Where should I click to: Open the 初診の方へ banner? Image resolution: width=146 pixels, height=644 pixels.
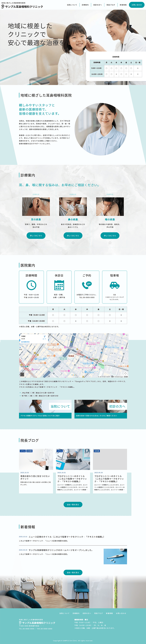[x=101, y=409]
